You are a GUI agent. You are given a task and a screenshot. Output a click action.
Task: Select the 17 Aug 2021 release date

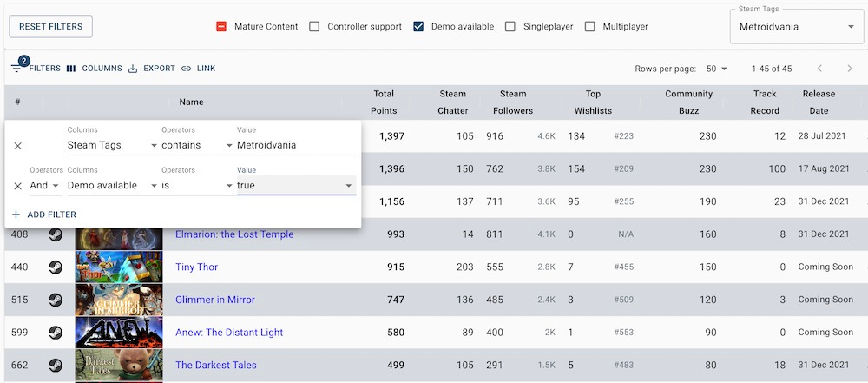(823, 168)
